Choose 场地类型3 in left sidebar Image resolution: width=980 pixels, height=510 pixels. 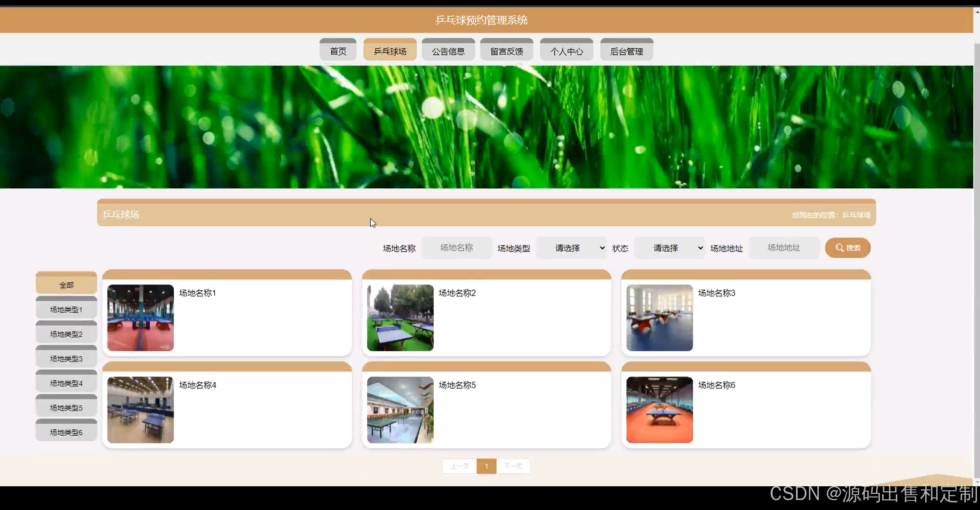pyautogui.click(x=66, y=358)
